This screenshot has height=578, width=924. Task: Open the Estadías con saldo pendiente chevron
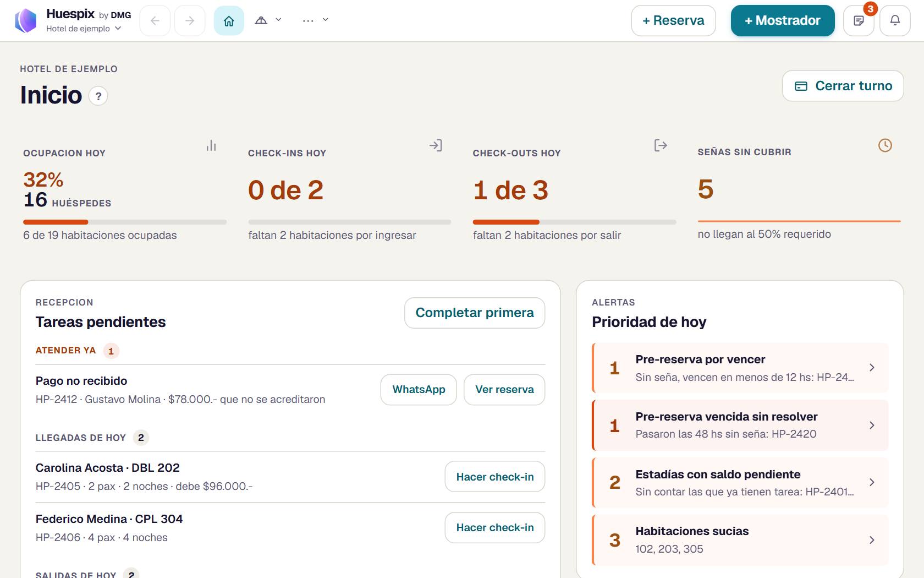(x=872, y=482)
